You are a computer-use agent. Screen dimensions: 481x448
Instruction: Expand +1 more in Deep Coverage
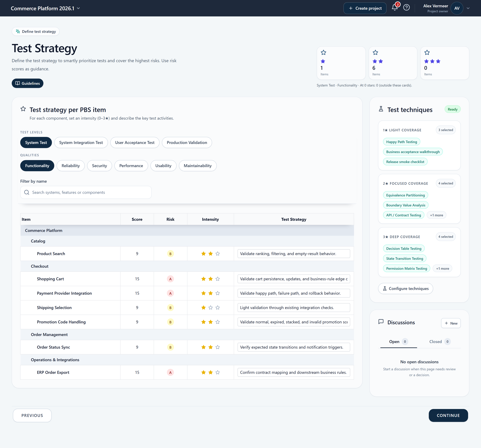coord(443,269)
